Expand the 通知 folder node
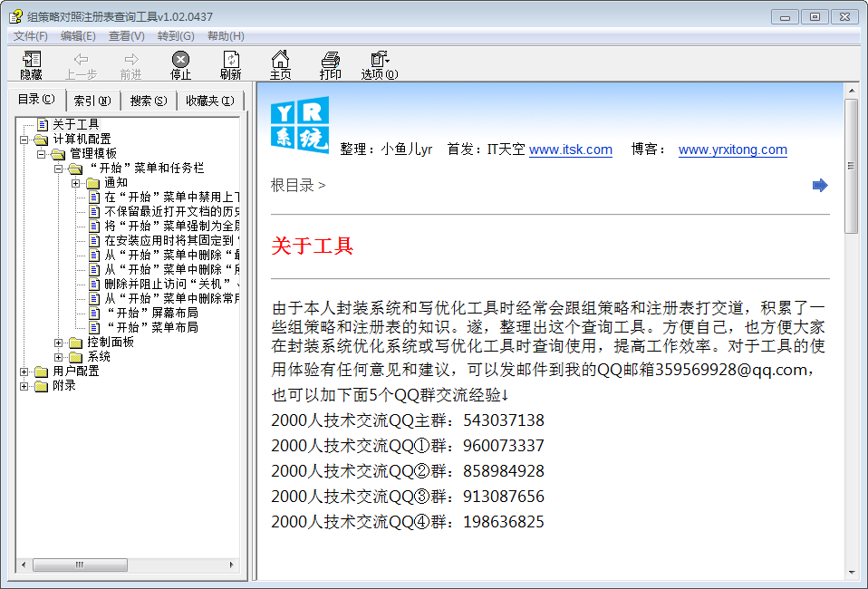Viewport: 868px width, 589px height. [x=76, y=183]
